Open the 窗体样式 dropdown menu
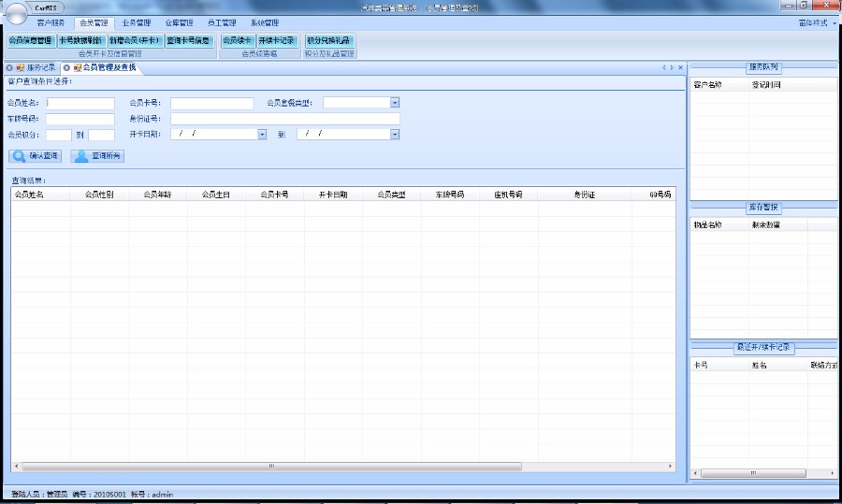Image resolution: width=842 pixels, height=504 pixels. point(818,23)
